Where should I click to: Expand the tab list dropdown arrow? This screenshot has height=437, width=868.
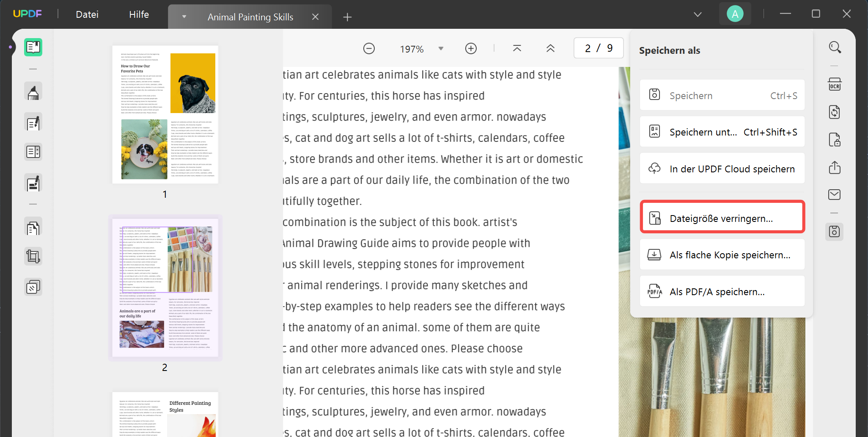[x=184, y=17]
